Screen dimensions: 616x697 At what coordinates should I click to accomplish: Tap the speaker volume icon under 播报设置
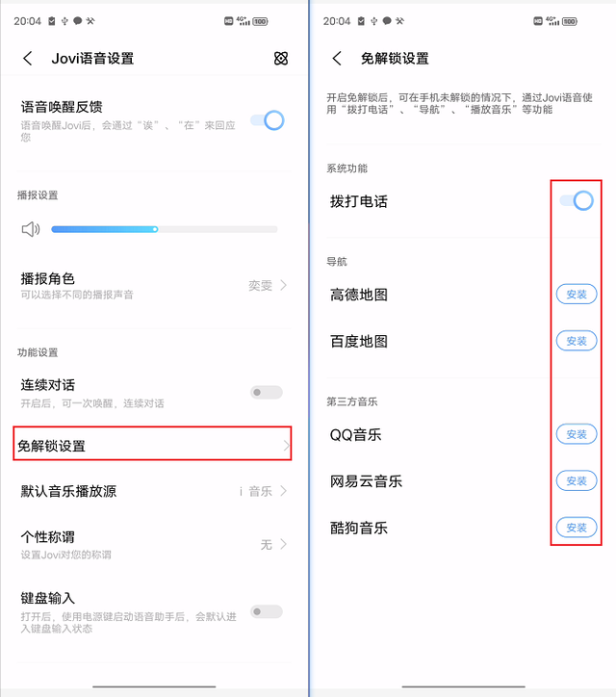(x=31, y=229)
